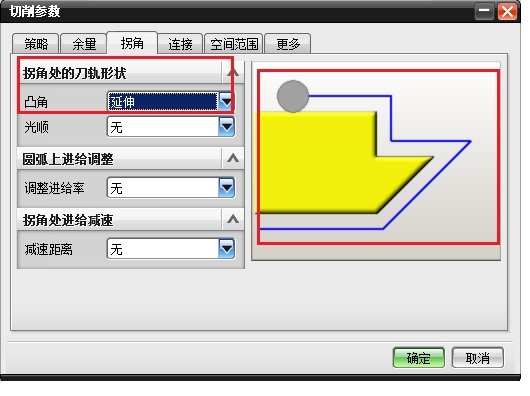Open the 余量 tab
The height and width of the screenshot is (396, 530).
tap(84, 44)
